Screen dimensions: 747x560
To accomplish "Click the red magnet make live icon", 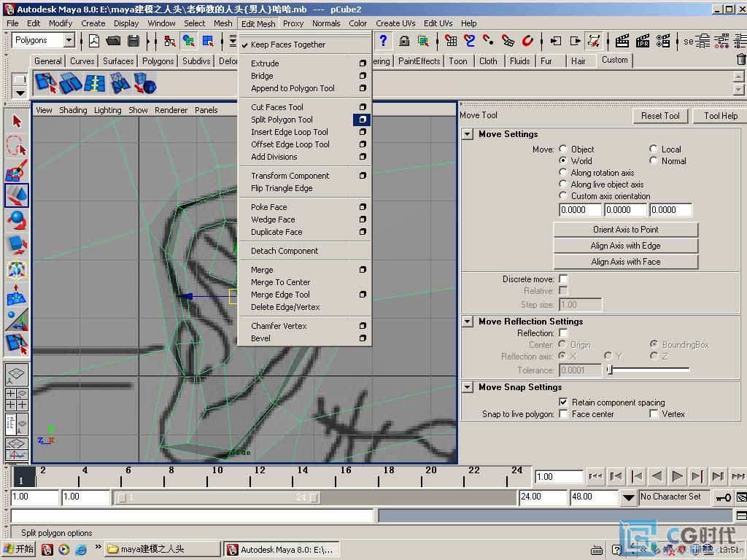I will (527, 41).
